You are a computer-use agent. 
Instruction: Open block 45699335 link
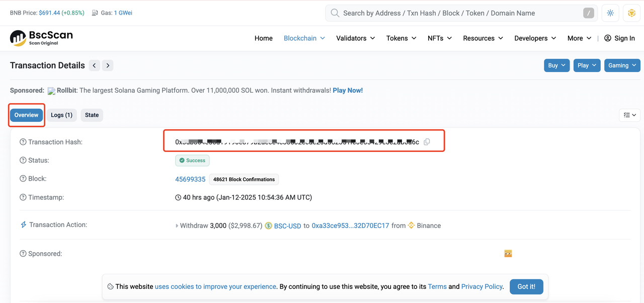pos(190,179)
